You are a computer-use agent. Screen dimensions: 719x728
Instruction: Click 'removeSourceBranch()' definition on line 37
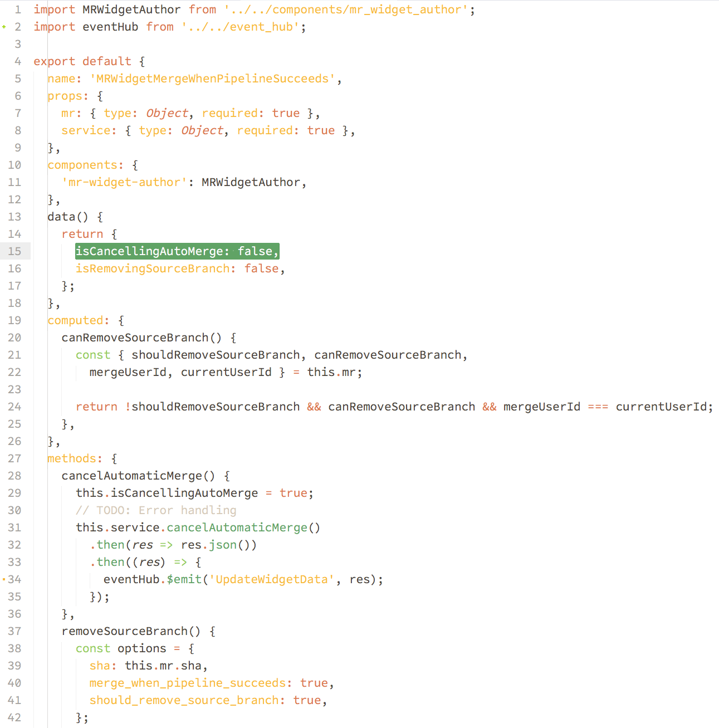tap(131, 631)
